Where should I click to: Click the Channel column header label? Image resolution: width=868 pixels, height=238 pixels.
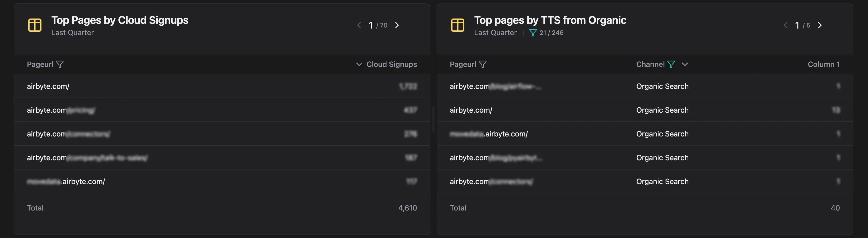(650, 64)
